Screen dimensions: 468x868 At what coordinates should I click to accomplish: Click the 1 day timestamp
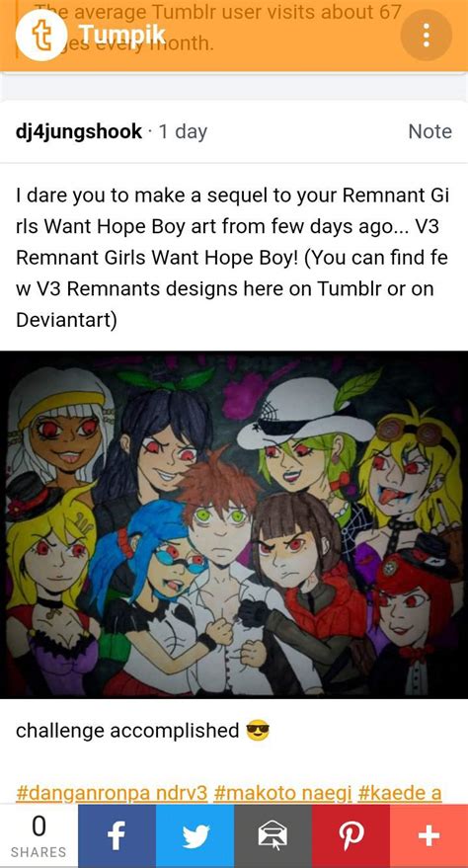point(183,131)
